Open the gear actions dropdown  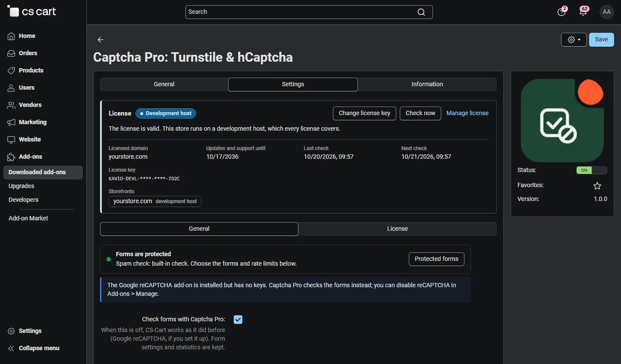[574, 40]
